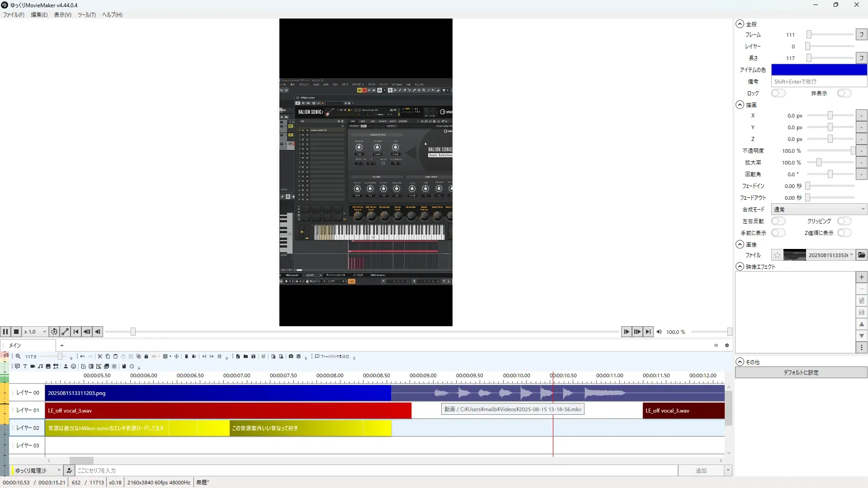This screenshot has width=868, height=488.
Task: Click the blue アイテムの色 swatch
Action: click(x=819, y=70)
